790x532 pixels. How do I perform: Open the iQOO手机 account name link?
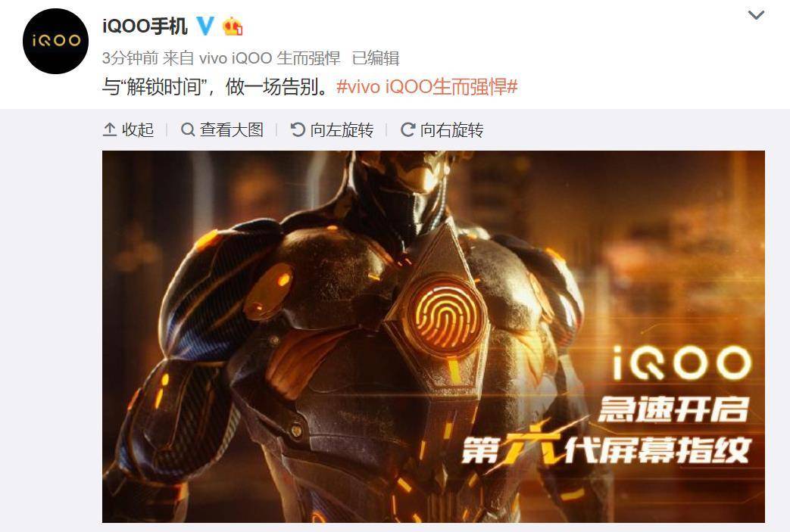[145, 26]
